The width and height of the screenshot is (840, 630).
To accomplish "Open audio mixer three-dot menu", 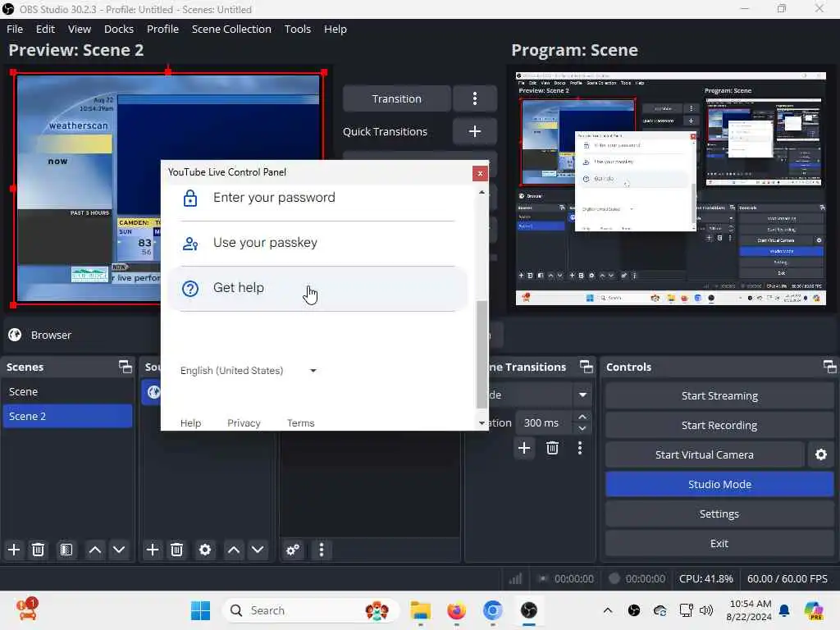I will (322, 550).
